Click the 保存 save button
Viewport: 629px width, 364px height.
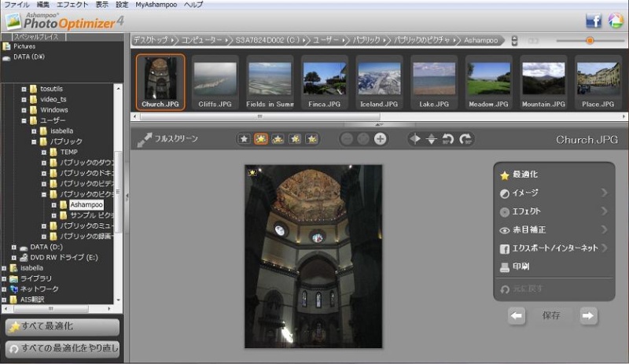coord(552,315)
